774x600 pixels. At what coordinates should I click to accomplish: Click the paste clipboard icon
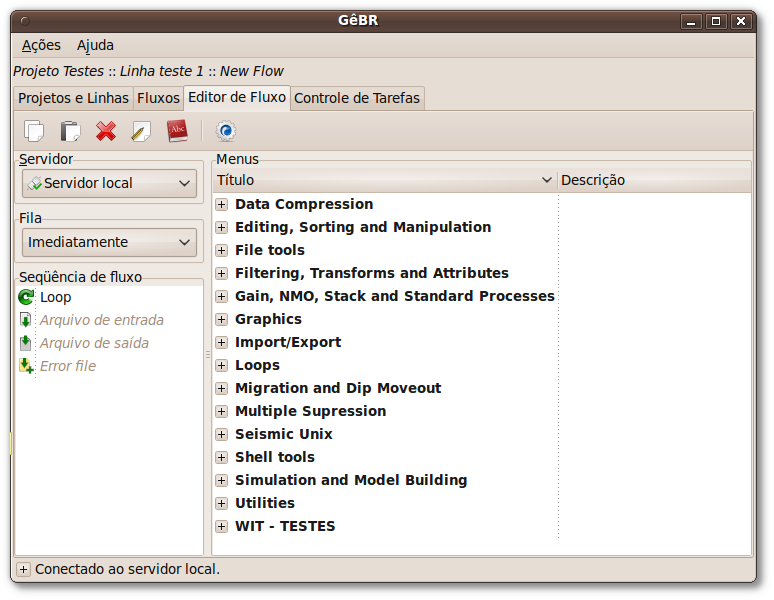[70, 131]
